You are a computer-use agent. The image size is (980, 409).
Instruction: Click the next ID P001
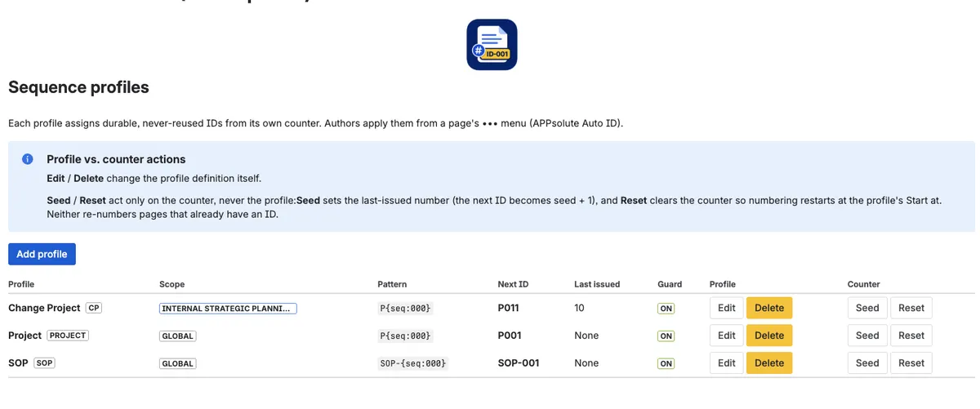click(510, 336)
